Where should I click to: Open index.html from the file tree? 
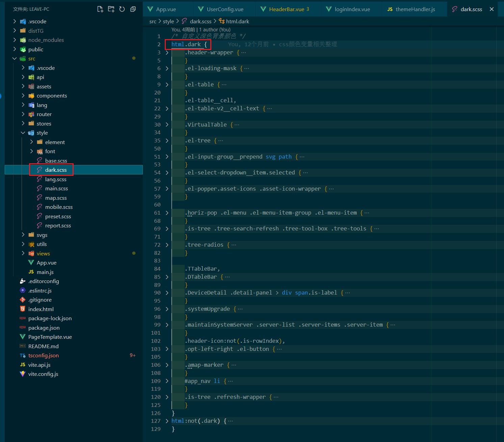[x=41, y=309]
